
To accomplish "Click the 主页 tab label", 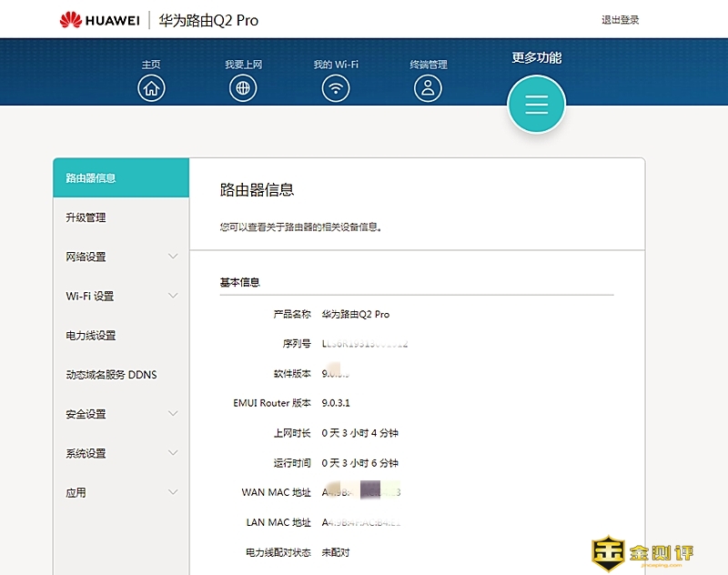I will 151,65.
